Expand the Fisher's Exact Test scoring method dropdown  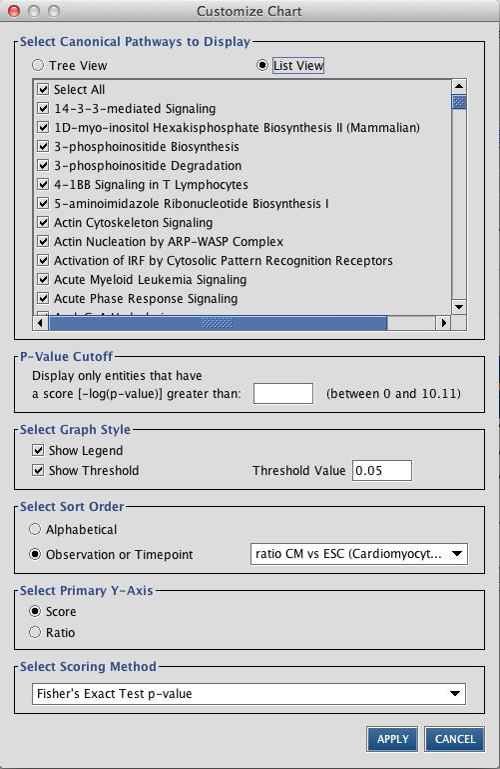pyautogui.click(x=249, y=693)
